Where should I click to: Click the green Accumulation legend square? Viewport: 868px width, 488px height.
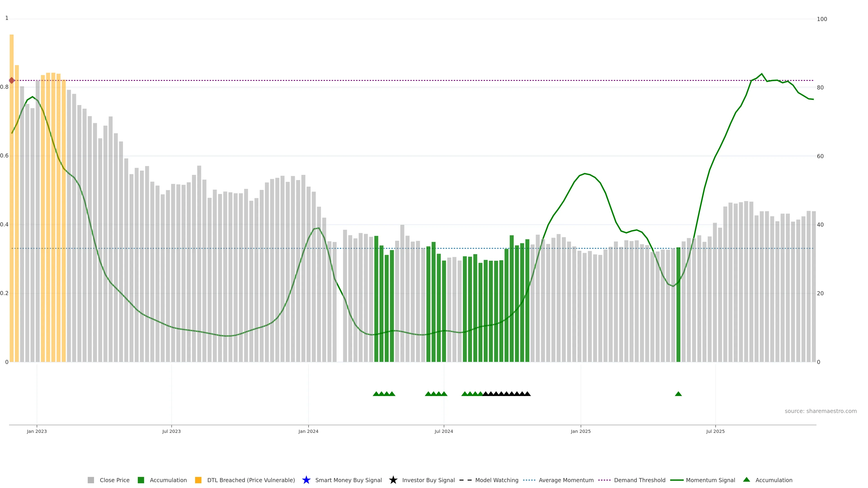(x=141, y=480)
